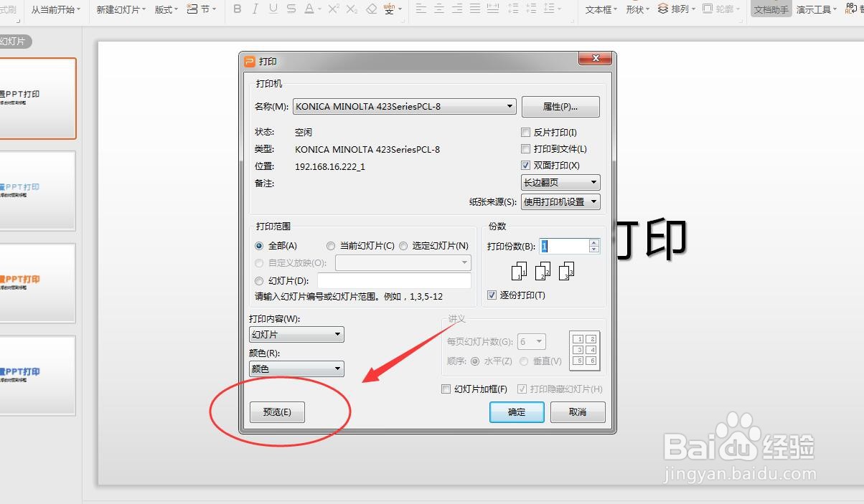Image resolution: width=864 pixels, height=504 pixels.
Task: Select the first slide thumbnail
Action: (x=37, y=99)
